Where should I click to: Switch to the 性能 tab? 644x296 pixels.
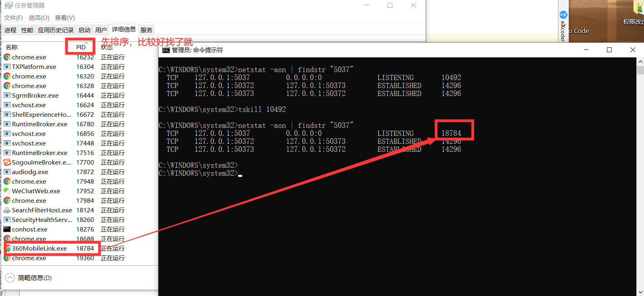[x=27, y=30]
